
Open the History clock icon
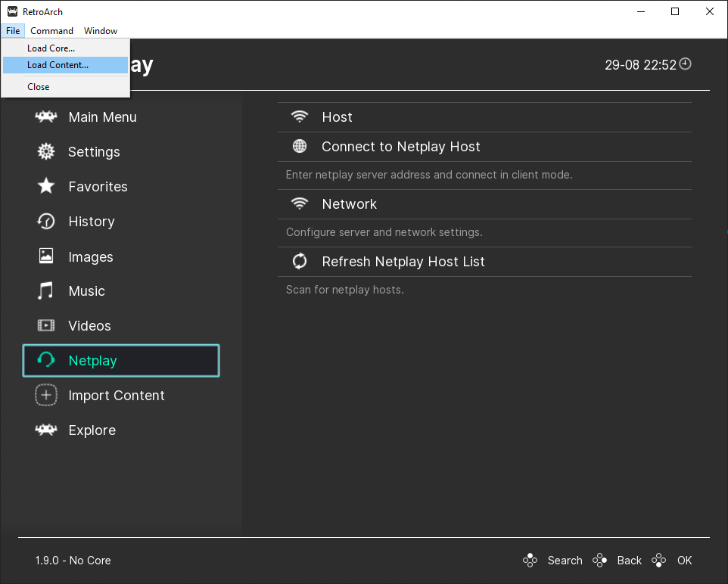(46, 221)
